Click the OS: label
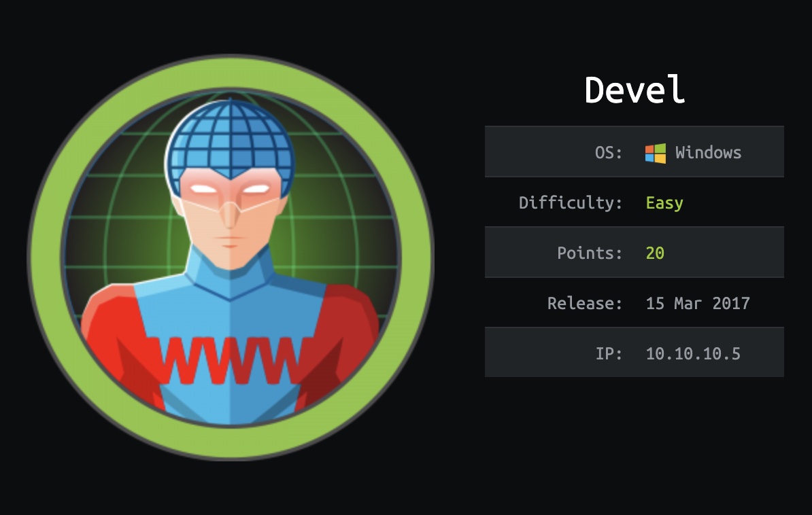This screenshot has height=515, width=812. point(609,153)
